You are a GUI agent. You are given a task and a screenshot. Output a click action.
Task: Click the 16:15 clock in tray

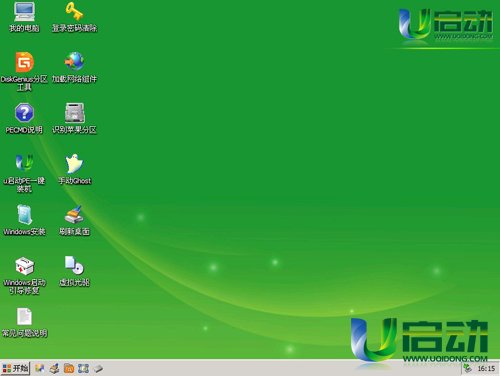[x=486, y=368]
